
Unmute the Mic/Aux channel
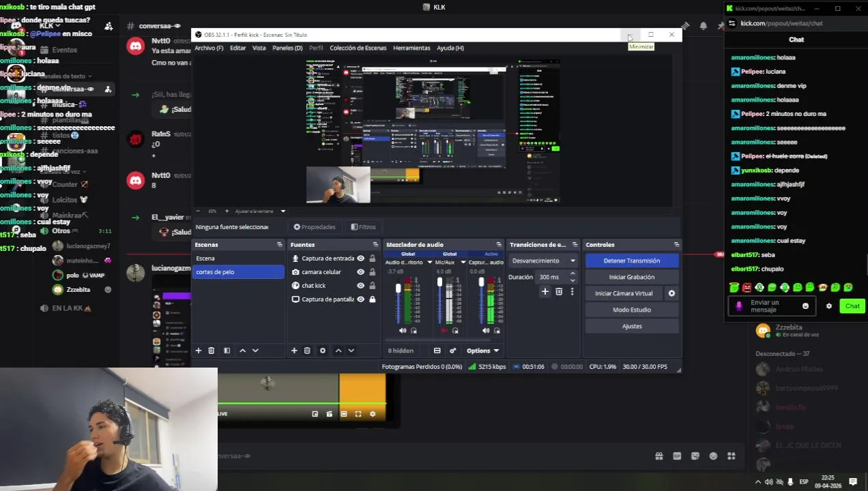click(x=444, y=331)
